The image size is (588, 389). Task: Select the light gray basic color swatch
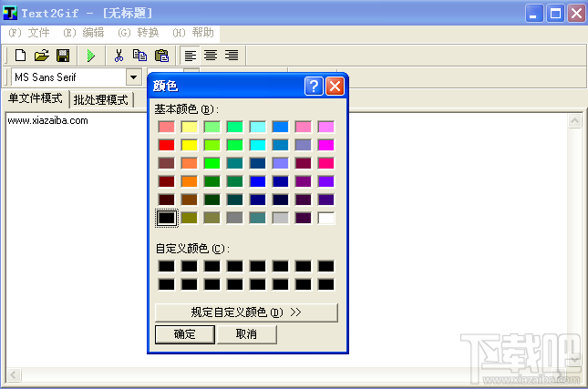[281, 218]
